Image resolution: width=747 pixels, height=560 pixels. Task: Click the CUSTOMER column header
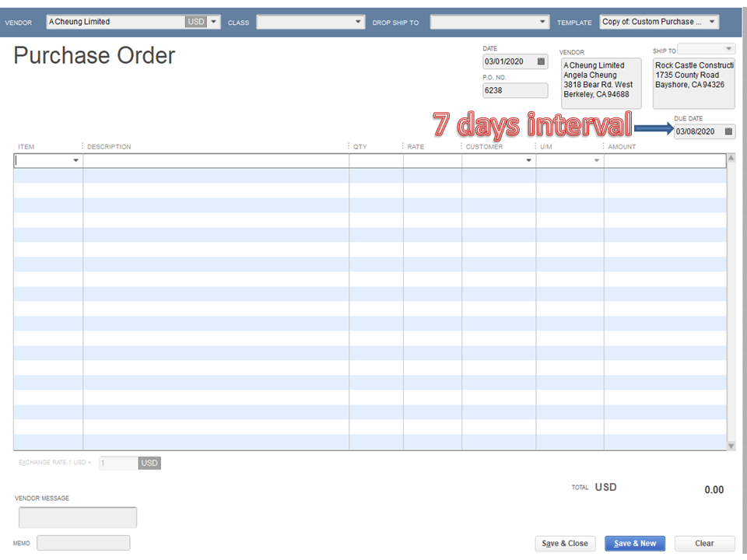(484, 147)
